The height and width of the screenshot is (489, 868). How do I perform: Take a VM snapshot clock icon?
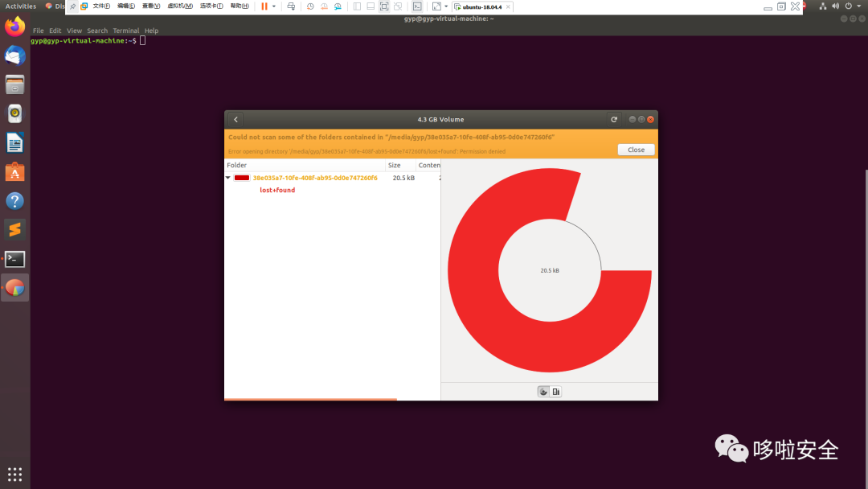pyautogui.click(x=310, y=6)
